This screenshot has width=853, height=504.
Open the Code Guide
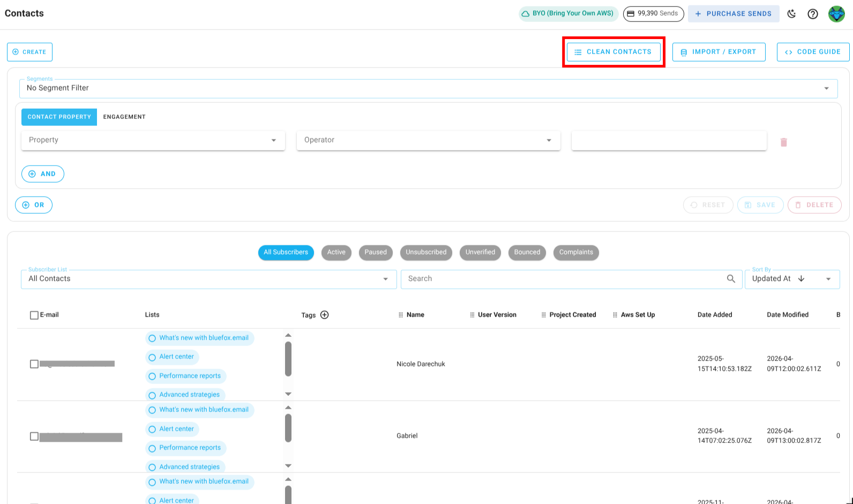coord(813,52)
